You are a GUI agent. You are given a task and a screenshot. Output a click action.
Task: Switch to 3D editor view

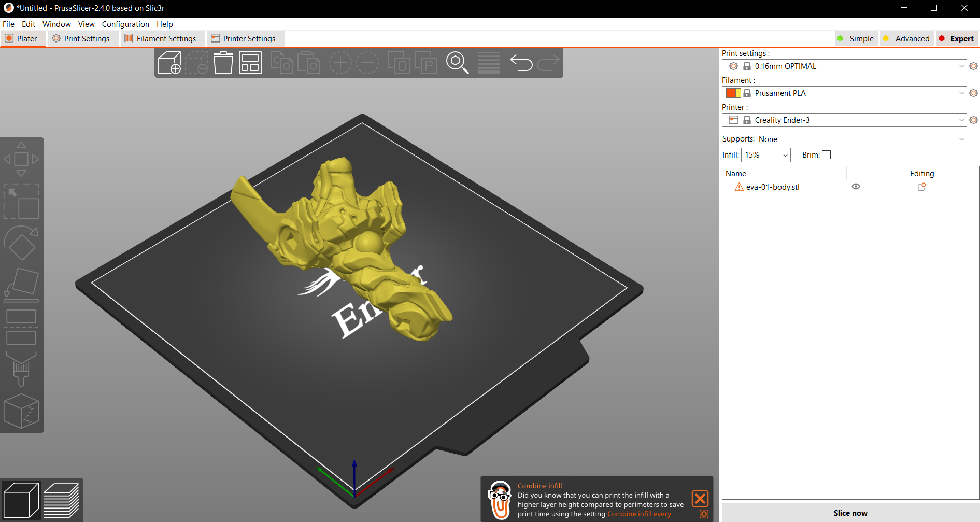pos(21,500)
